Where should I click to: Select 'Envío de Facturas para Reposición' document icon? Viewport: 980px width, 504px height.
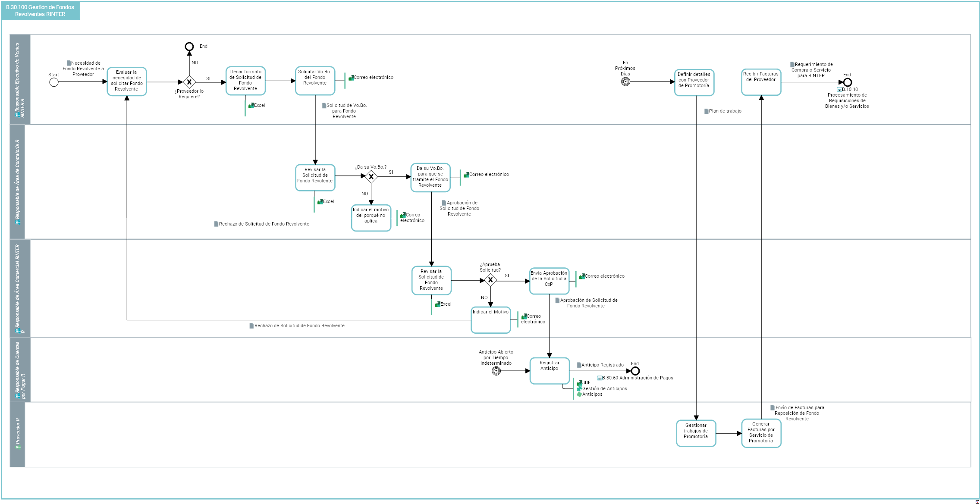pos(773,407)
